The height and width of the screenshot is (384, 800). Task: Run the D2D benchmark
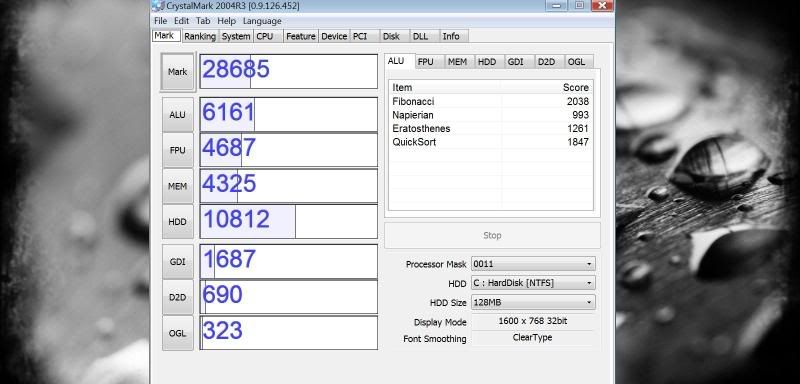click(178, 297)
